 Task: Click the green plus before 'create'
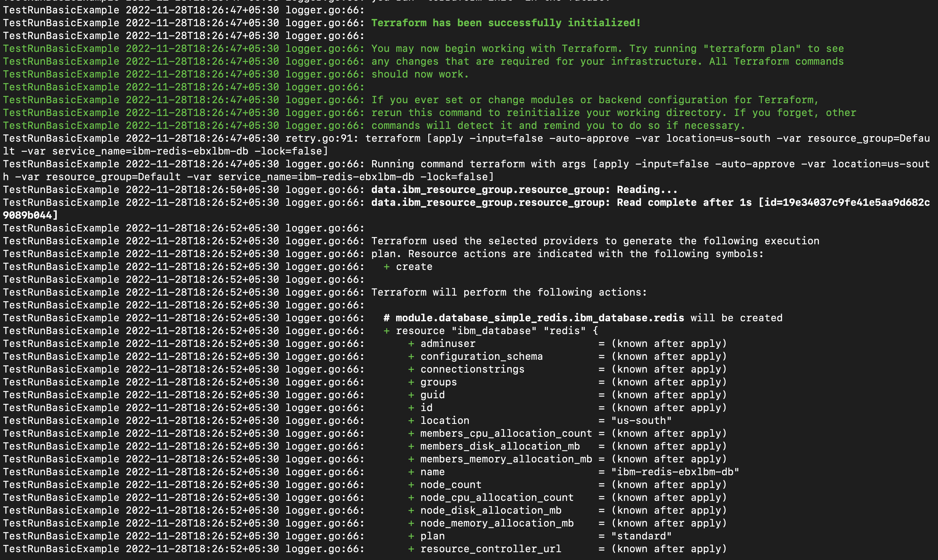coord(386,267)
